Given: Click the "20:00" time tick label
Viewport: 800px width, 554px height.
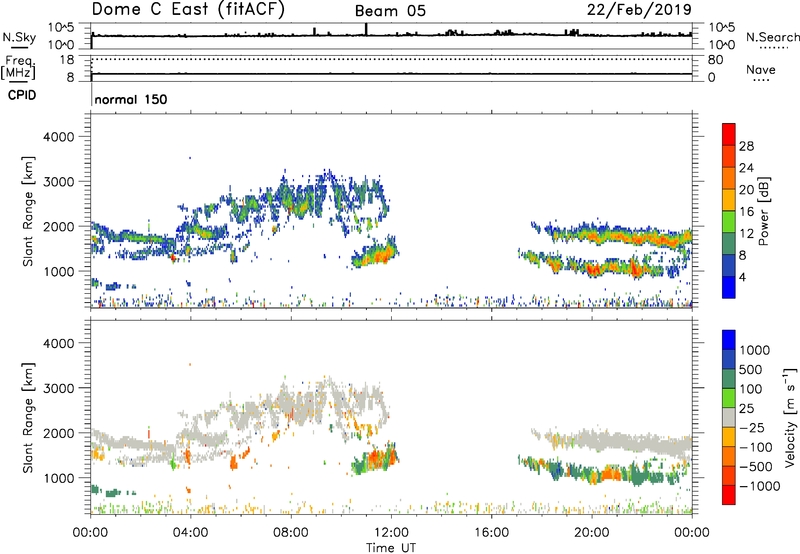Looking at the screenshot, I should (592, 533).
